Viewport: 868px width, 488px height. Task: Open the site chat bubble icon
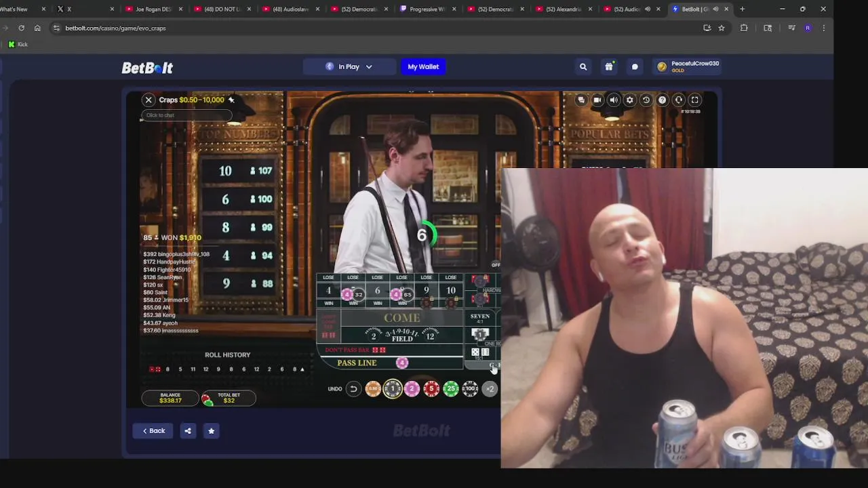(635, 66)
